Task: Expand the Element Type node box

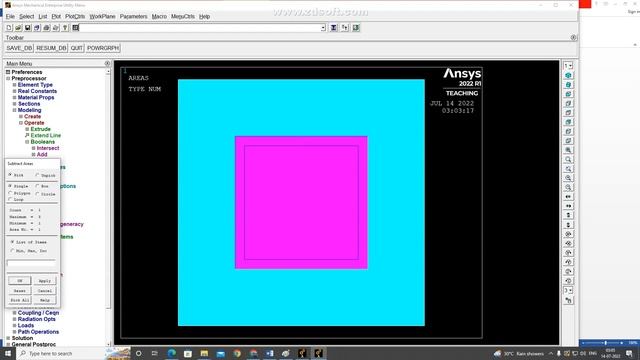Action: click(x=14, y=85)
